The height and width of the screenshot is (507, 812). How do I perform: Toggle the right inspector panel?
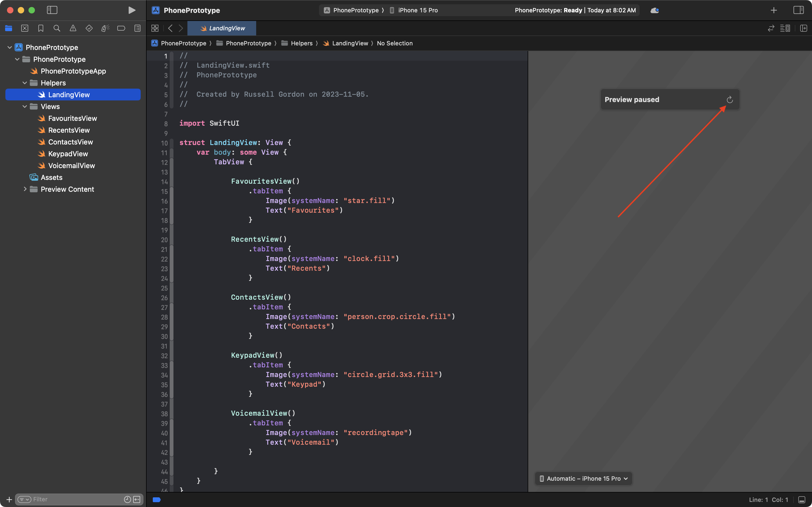[799, 10]
